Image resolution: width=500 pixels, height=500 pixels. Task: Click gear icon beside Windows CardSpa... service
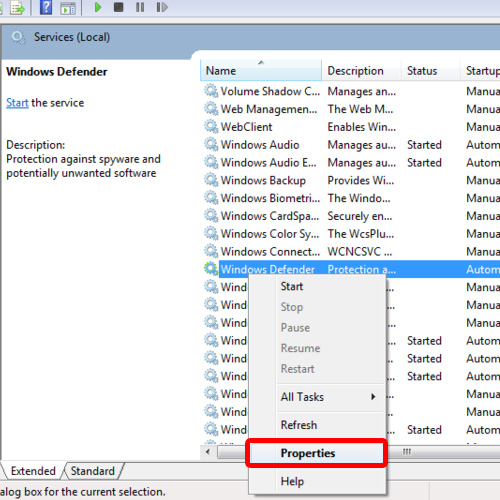point(211,216)
